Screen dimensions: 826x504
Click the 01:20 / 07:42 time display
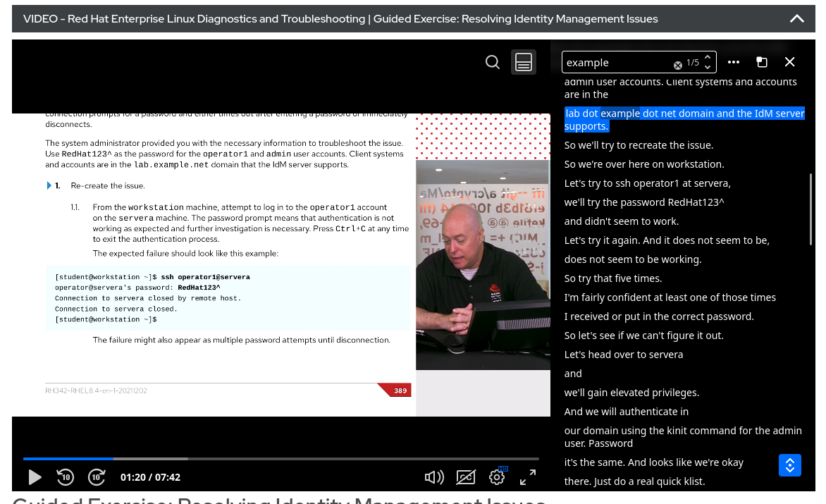150,477
